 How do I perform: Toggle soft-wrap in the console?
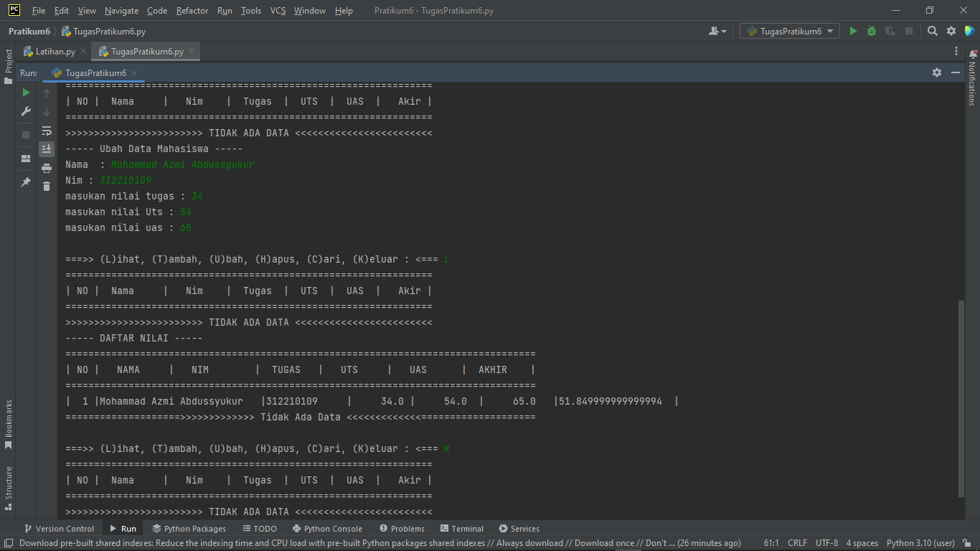pyautogui.click(x=47, y=131)
